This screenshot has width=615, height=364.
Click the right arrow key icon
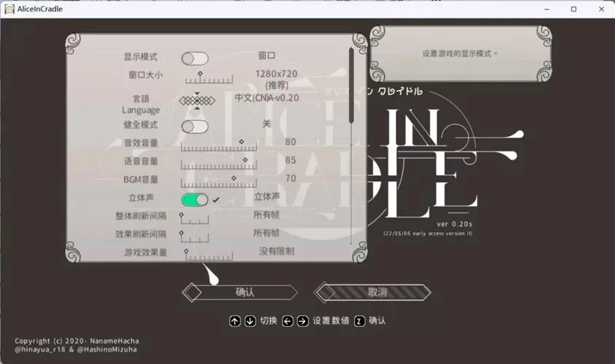(302, 321)
